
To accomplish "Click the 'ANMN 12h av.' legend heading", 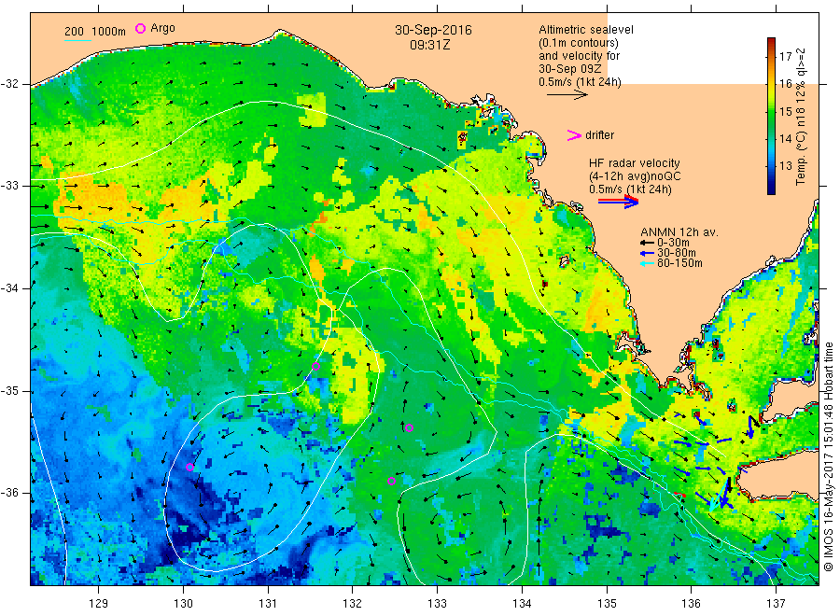I will (679, 232).
